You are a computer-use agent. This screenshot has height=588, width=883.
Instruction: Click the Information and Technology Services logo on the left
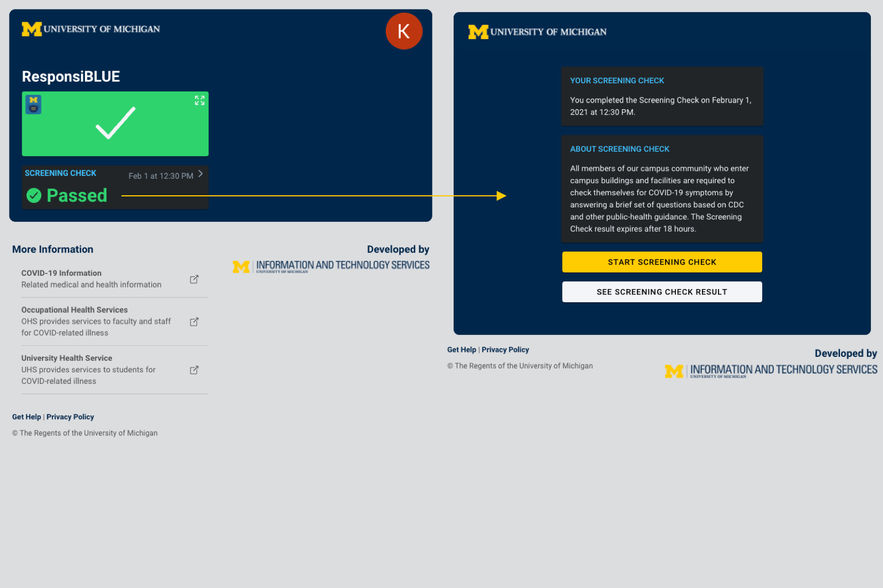[331, 266]
